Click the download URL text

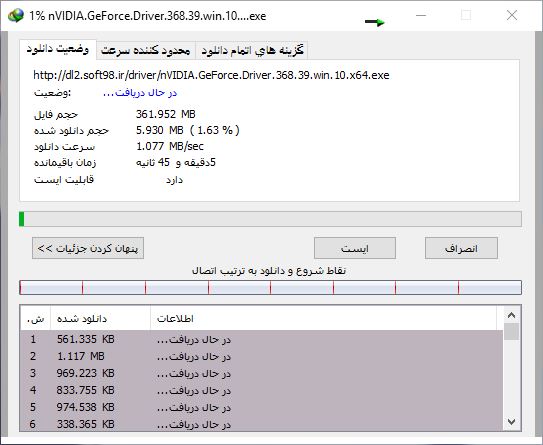tap(211, 75)
